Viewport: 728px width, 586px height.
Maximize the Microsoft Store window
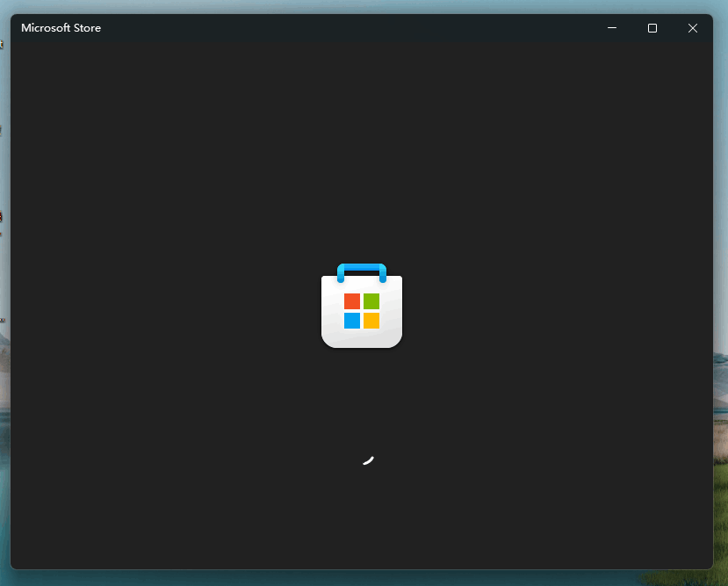tap(652, 28)
